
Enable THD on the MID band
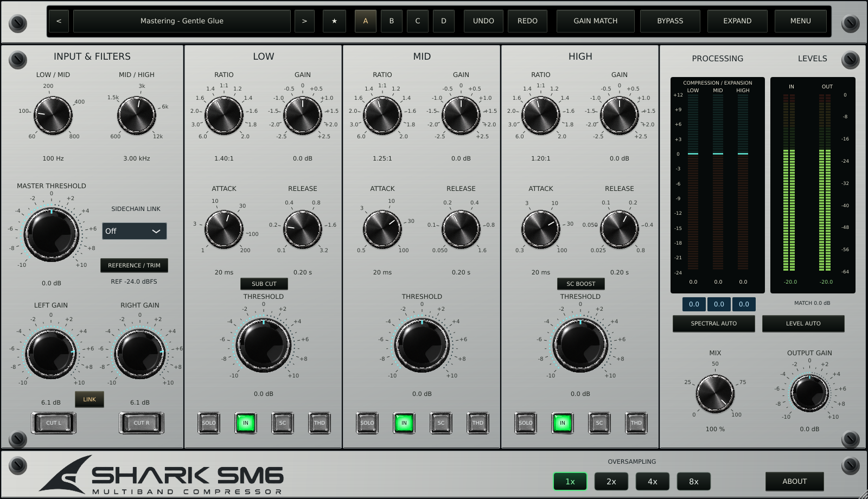pos(478,423)
